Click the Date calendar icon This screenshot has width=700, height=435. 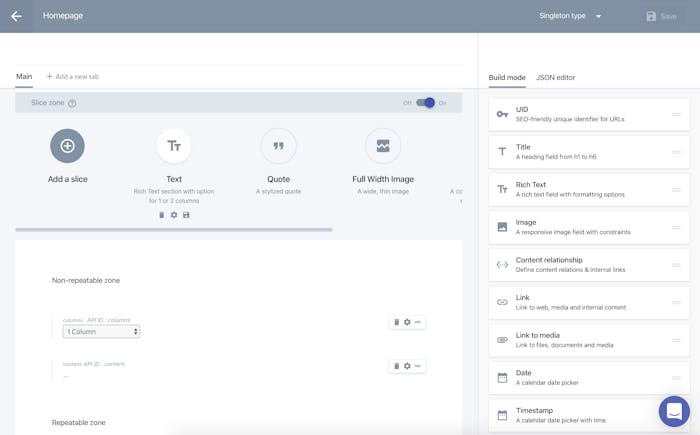(x=502, y=378)
